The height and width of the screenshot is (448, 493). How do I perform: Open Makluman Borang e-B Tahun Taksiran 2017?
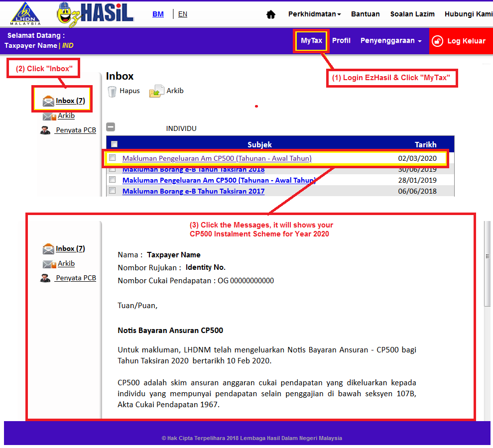(x=193, y=191)
